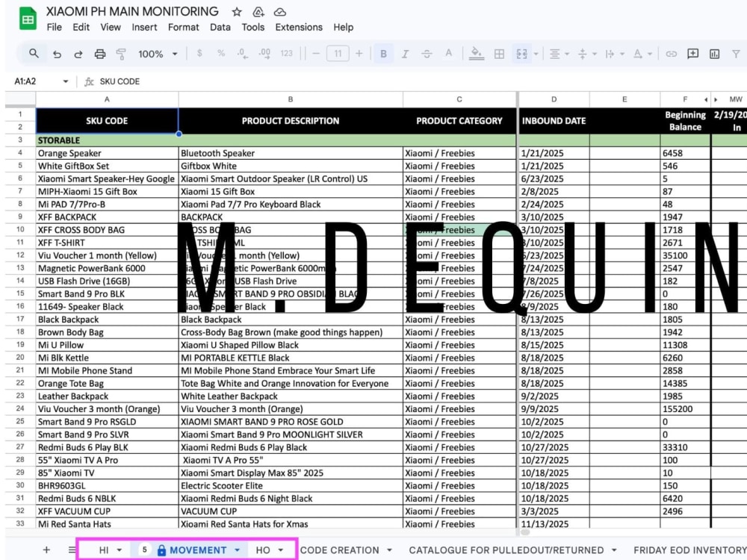Viewport: 747px width, 560px height.
Task: Open horizontal align dropdown
Action: pos(560,54)
